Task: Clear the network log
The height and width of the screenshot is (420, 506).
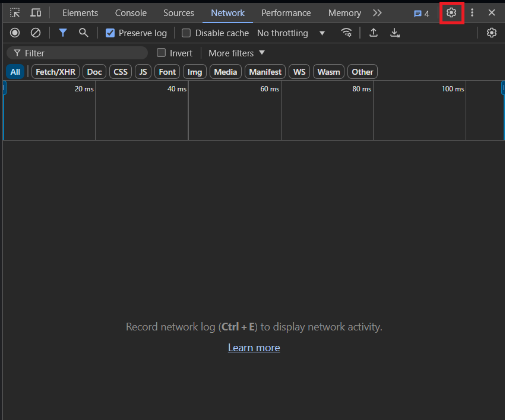Action: coord(35,33)
